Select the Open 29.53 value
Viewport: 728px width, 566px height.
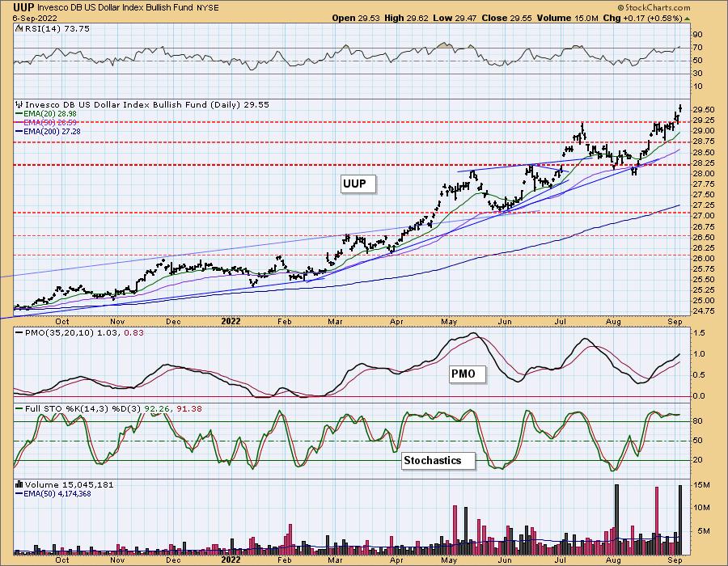[356, 18]
